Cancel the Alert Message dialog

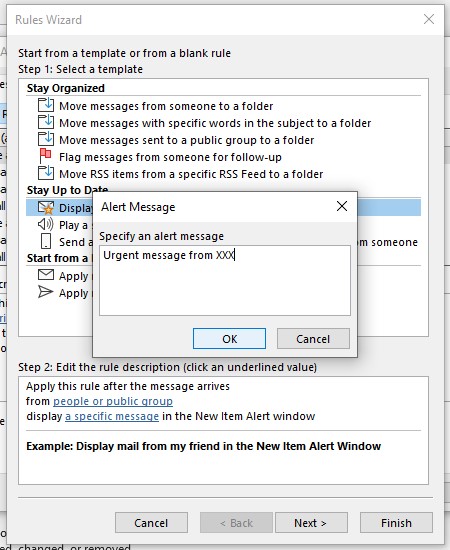pos(313,339)
